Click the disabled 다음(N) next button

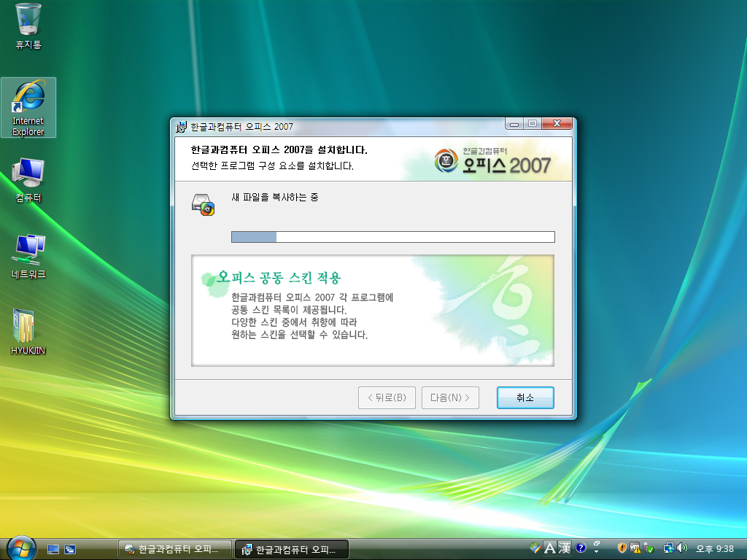coord(450,397)
